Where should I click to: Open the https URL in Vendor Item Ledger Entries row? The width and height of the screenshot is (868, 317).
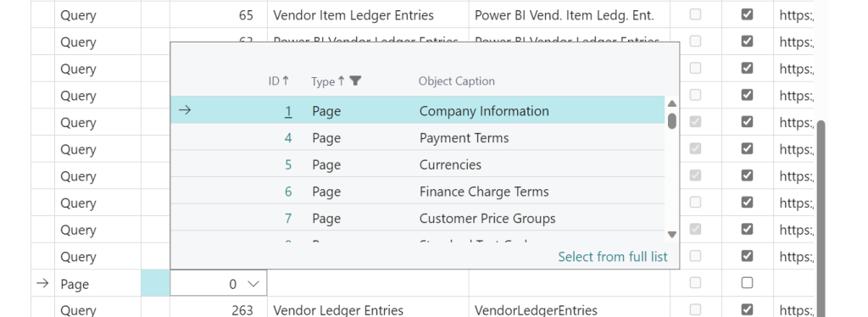pos(796,15)
